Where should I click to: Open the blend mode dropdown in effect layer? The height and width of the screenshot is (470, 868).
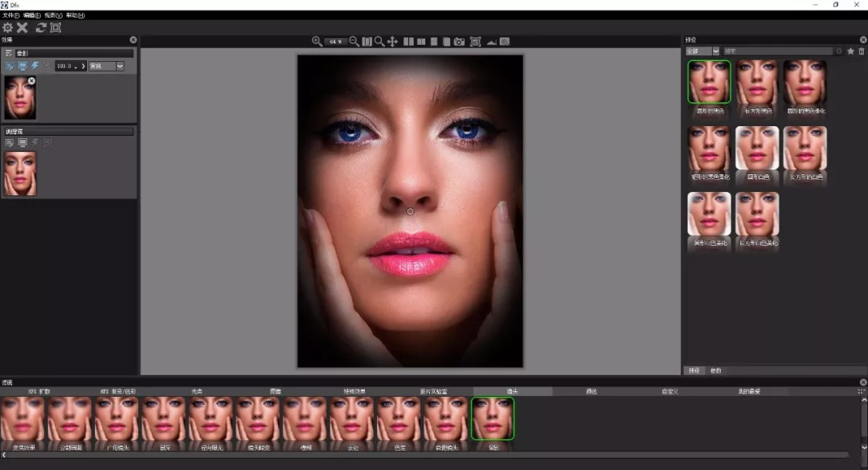106,66
